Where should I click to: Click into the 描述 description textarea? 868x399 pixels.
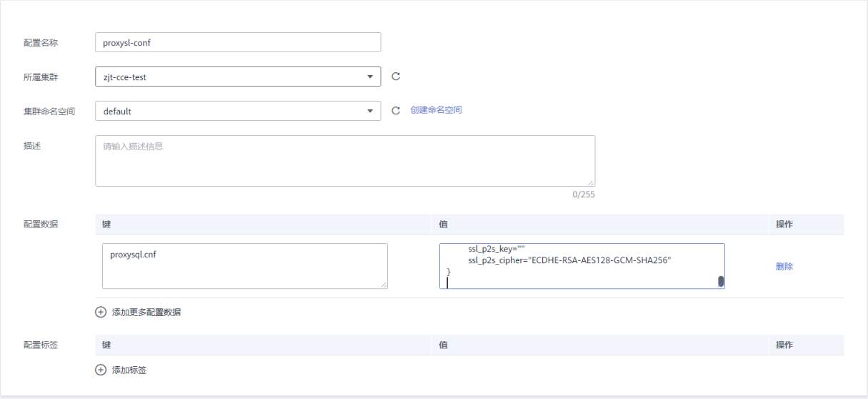click(x=344, y=160)
